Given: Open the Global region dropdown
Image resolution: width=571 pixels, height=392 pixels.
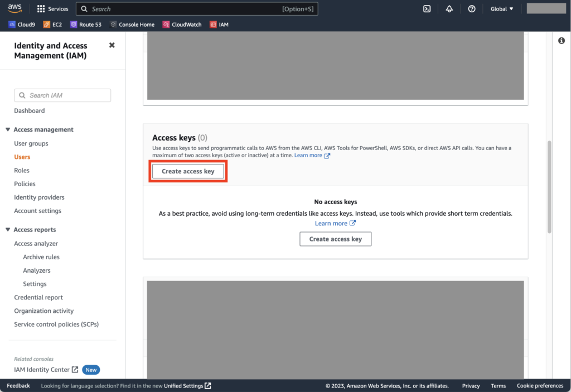Looking at the screenshot, I should (502, 9).
